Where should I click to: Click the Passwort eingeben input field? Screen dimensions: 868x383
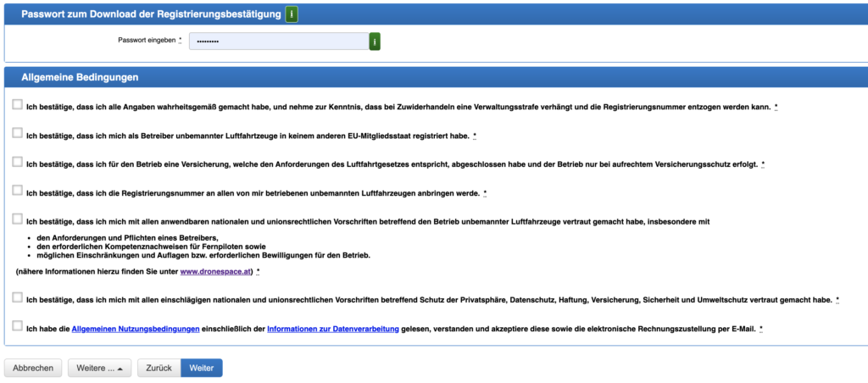[x=278, y=41]
